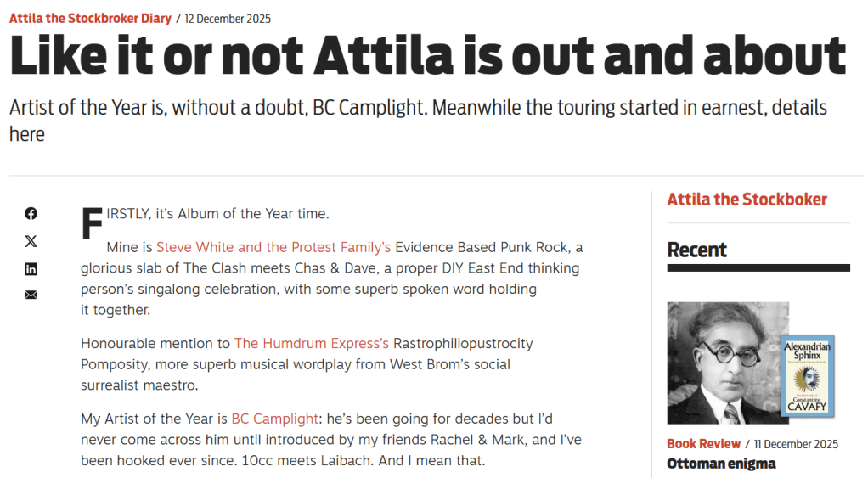Click the Recent sidebar heading
The width and height of the screenshot is (868, 478).
click(696, 250)
